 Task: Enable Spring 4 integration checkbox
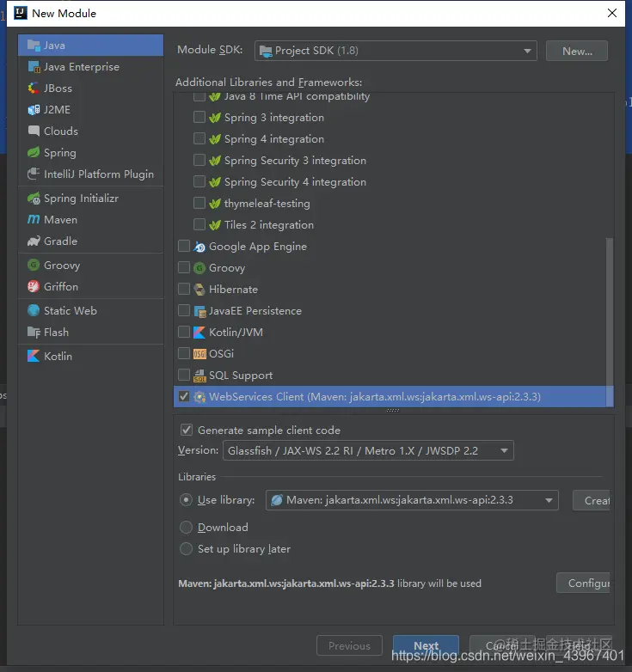click(199, 138)
